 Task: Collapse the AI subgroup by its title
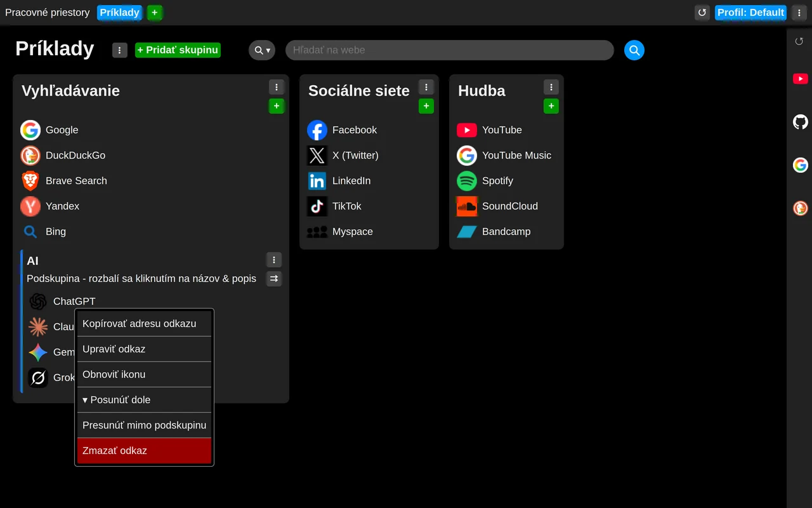click(33, 261)
